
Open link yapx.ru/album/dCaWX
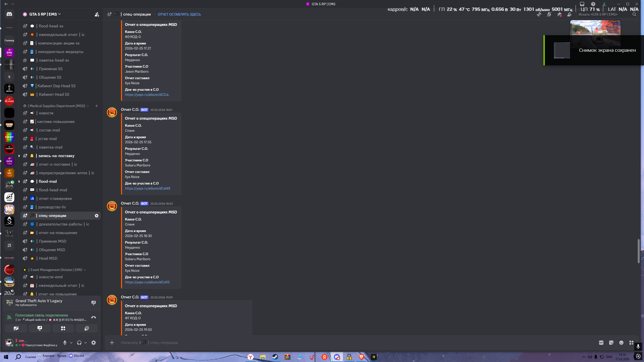(147, 188)
